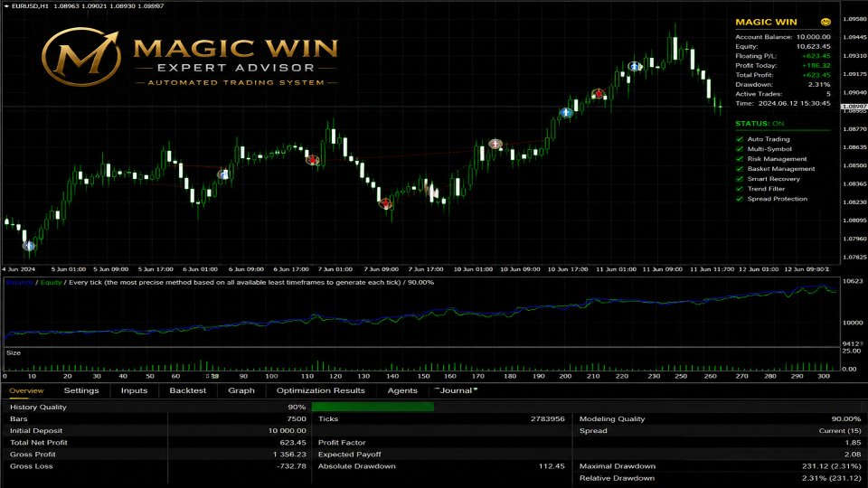Click the Account Balance value 10,000.00
Screen dimensions: 868x488
[x=813, y=37]
